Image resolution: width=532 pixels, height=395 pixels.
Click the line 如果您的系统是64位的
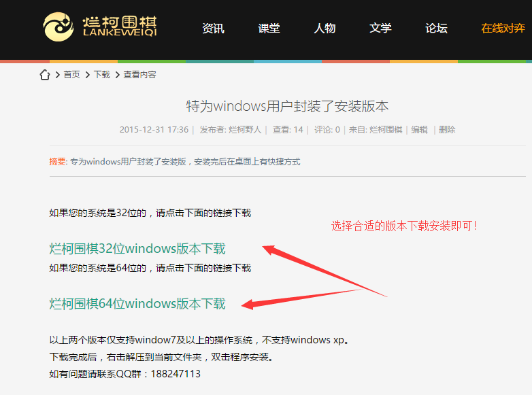tap(150, 268)
